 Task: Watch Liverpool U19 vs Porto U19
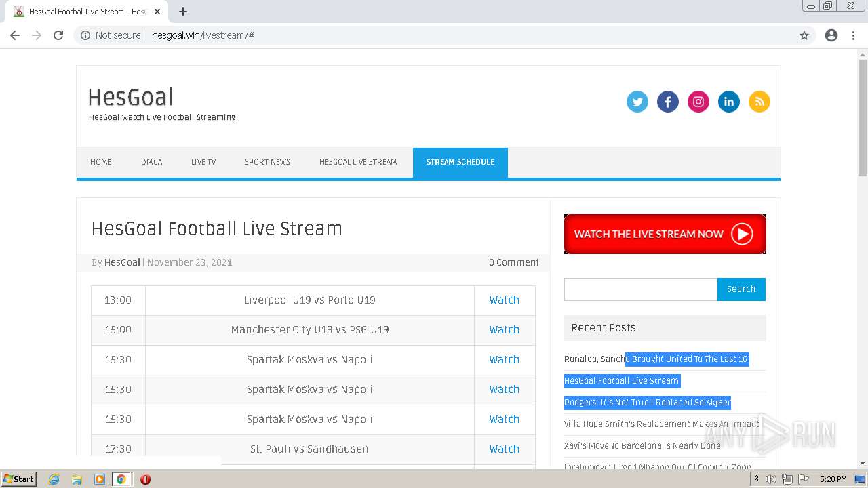click(x=505, y=300)
